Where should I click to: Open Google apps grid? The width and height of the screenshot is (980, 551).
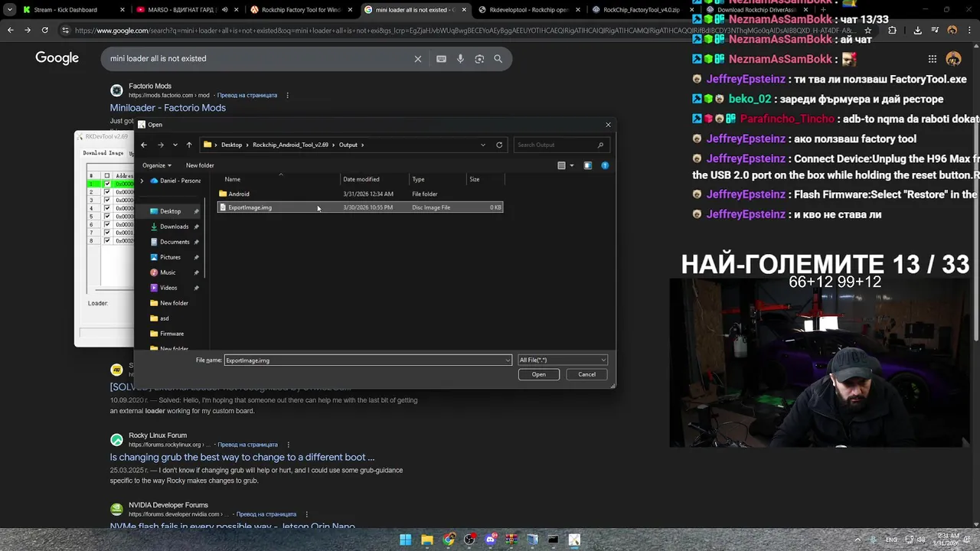click(932, 59)
